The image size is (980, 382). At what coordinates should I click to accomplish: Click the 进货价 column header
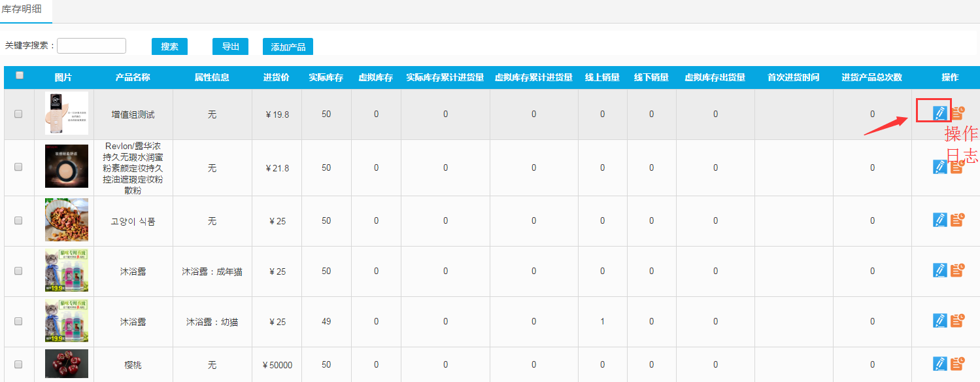pos(277,77)
